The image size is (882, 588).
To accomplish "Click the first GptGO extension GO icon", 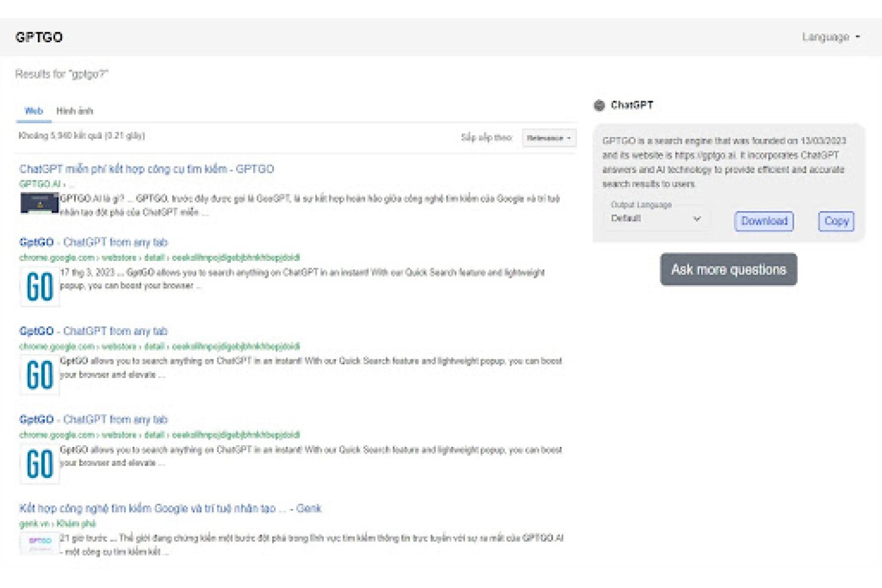I will pos(39,286).
